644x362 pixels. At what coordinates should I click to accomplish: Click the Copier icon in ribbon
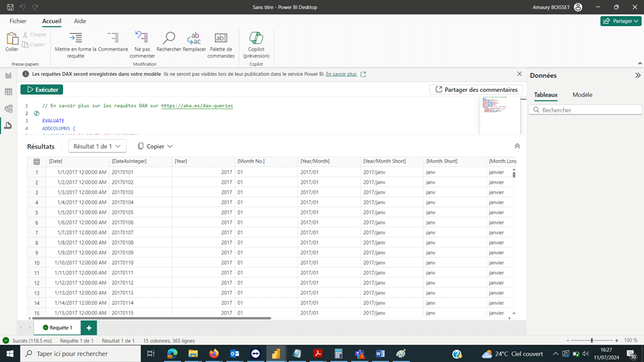(25, 44)
